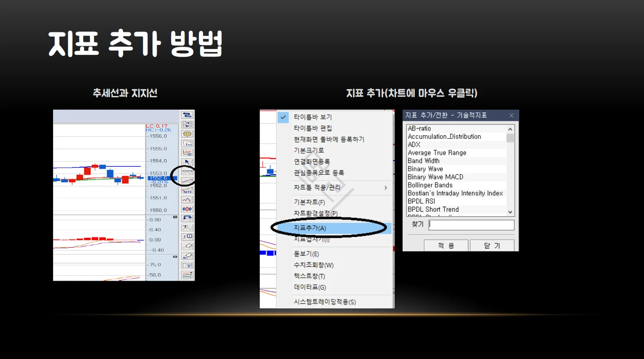Open 수치조회창(W) from context menu
Image resolution: width=644 pixels, height=359 pixels.
point(314,265)
